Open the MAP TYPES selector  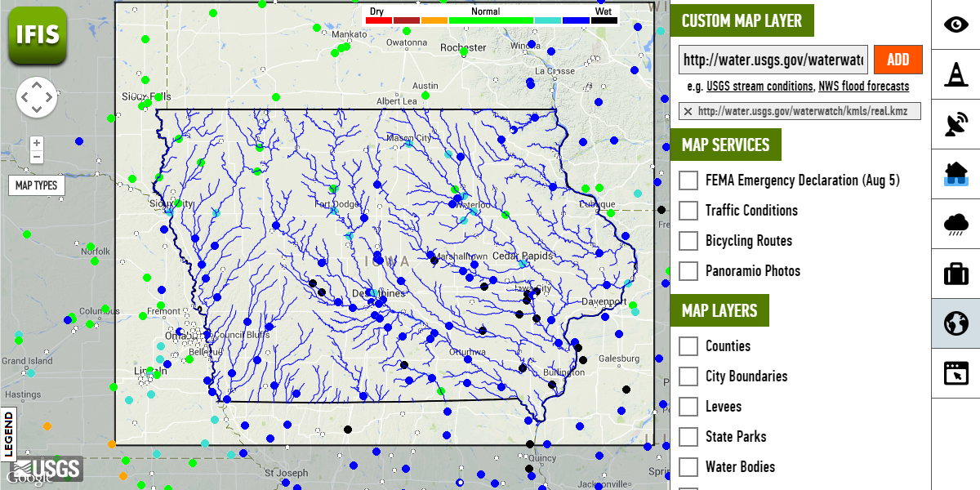tap(38, 185)
